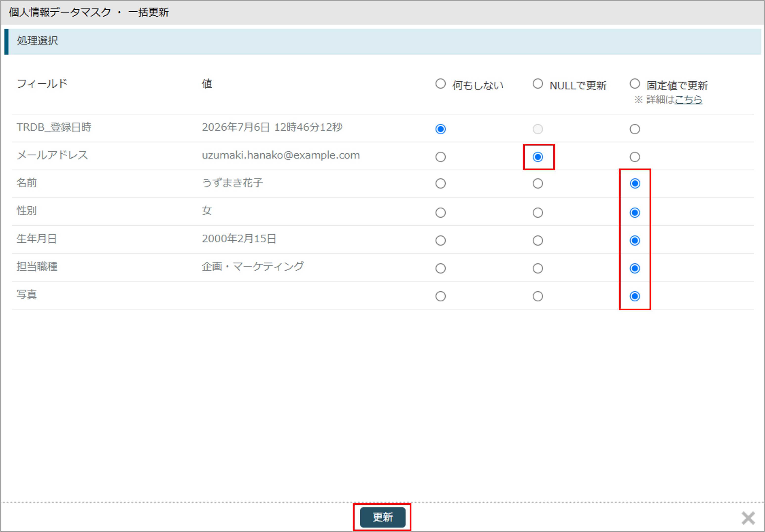765x532 pixels.
Task: Click the 女 gender value
Action: point(206,210)
